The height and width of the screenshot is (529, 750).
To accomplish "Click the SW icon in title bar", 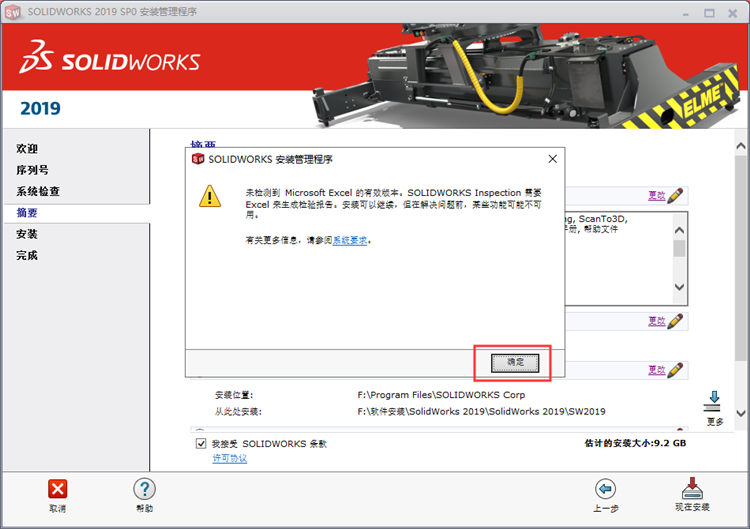I will tap(12, 12).
